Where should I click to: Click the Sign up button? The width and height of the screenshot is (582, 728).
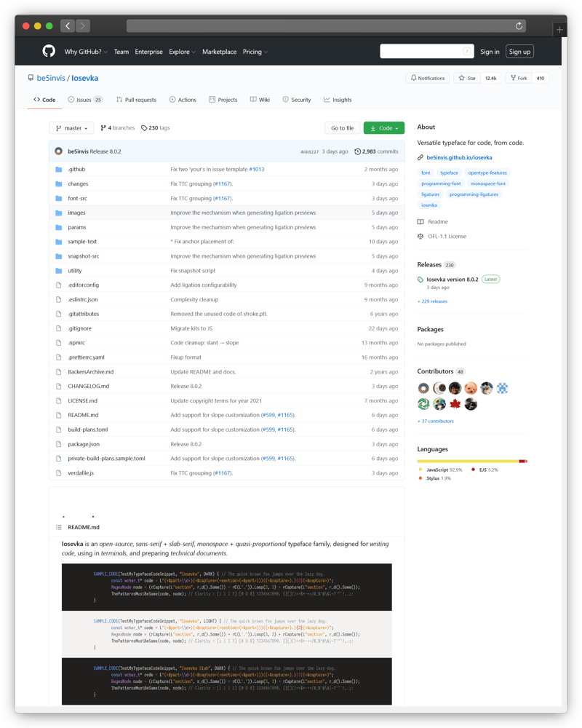coord(519,52)
